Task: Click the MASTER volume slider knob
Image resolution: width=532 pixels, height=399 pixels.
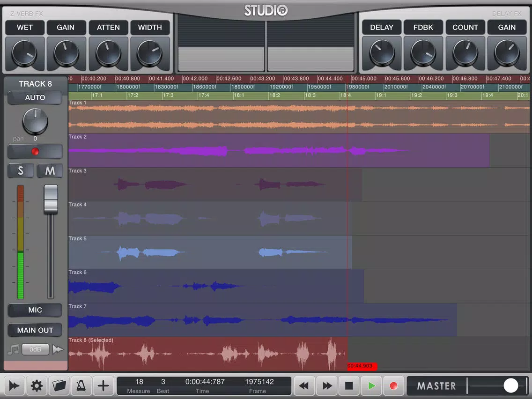Action: [x=510, y=386]
